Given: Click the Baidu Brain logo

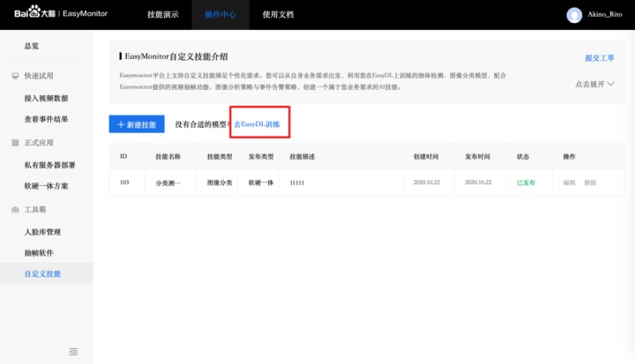Looking at the screenshot, I should [34, 12].
